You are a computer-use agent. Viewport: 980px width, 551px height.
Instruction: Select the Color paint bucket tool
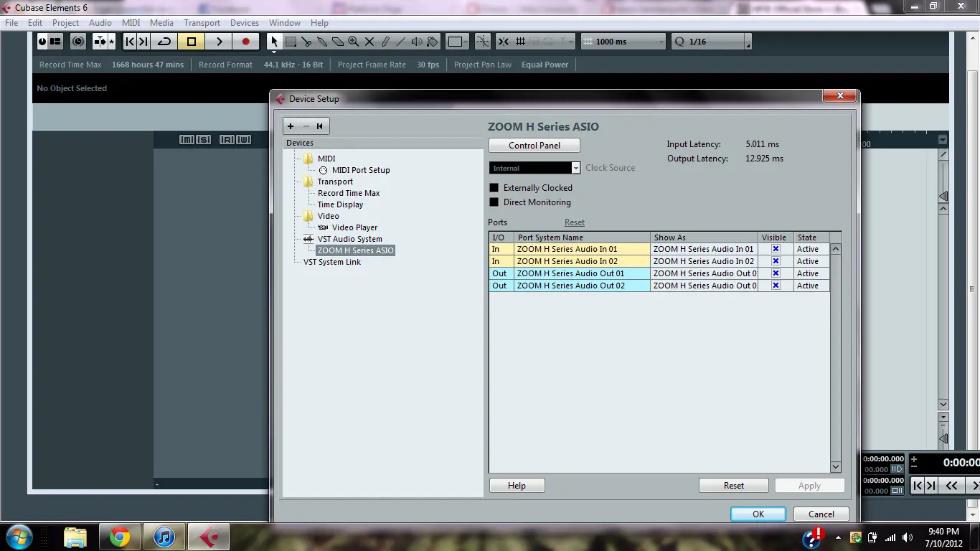click(x=433, y=42)
